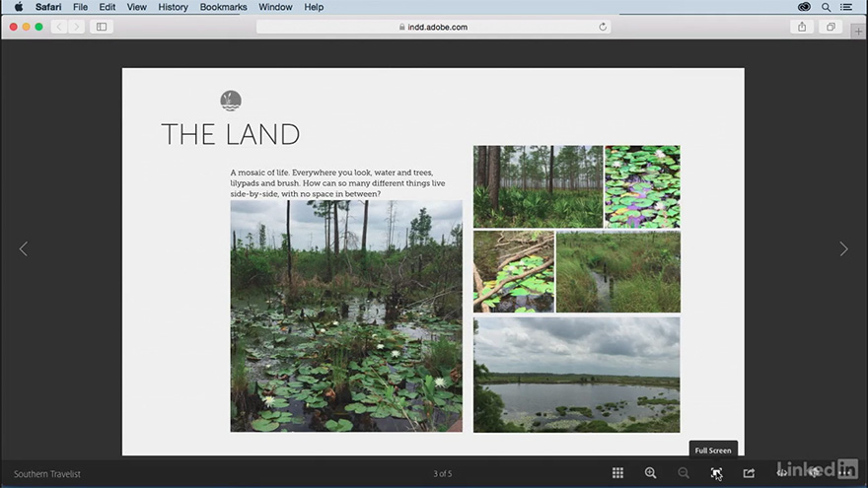The width and height of the screenshot is (868, 488).
Task: Go to the previous page arrow
Action: click(24, 249)
